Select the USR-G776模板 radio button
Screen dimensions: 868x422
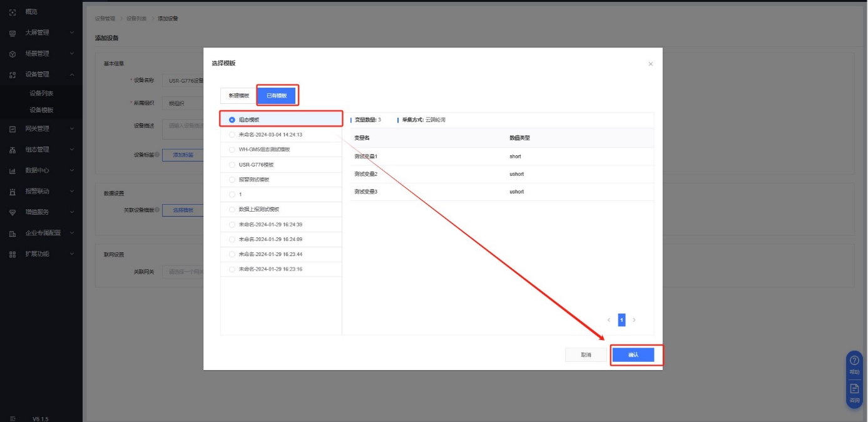[232, 165]
